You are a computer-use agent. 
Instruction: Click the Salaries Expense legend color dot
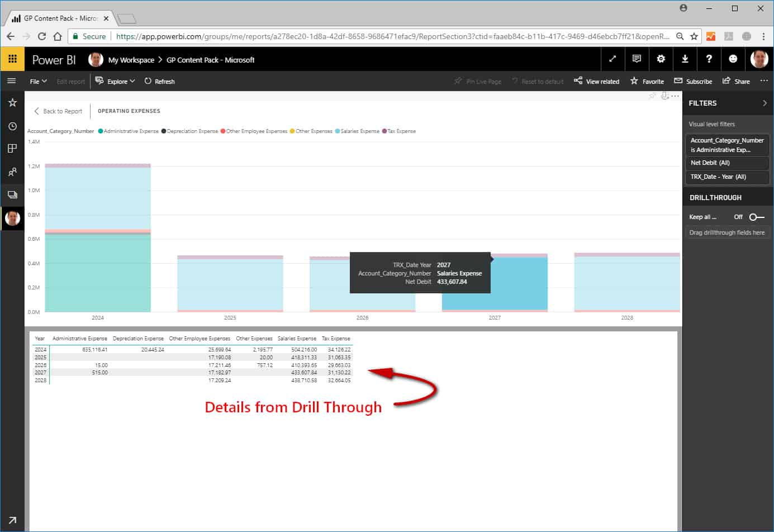point(338,131)
